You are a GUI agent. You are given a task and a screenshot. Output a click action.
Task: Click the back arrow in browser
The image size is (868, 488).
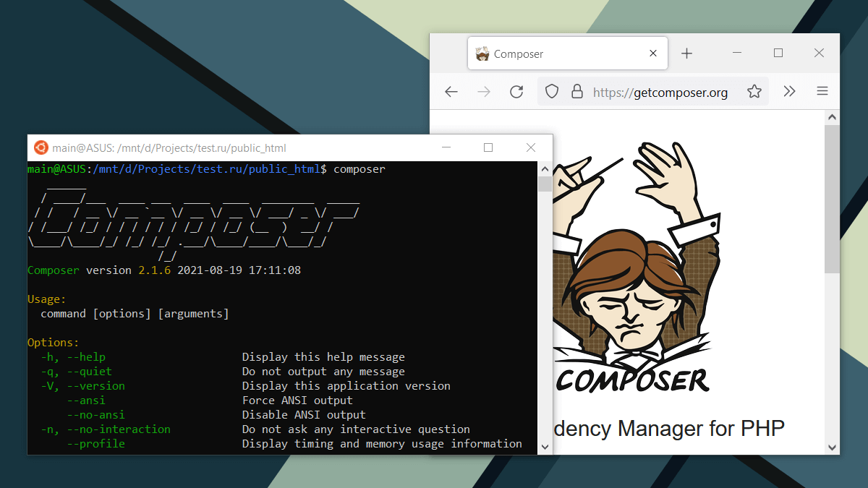pos(451,92)
